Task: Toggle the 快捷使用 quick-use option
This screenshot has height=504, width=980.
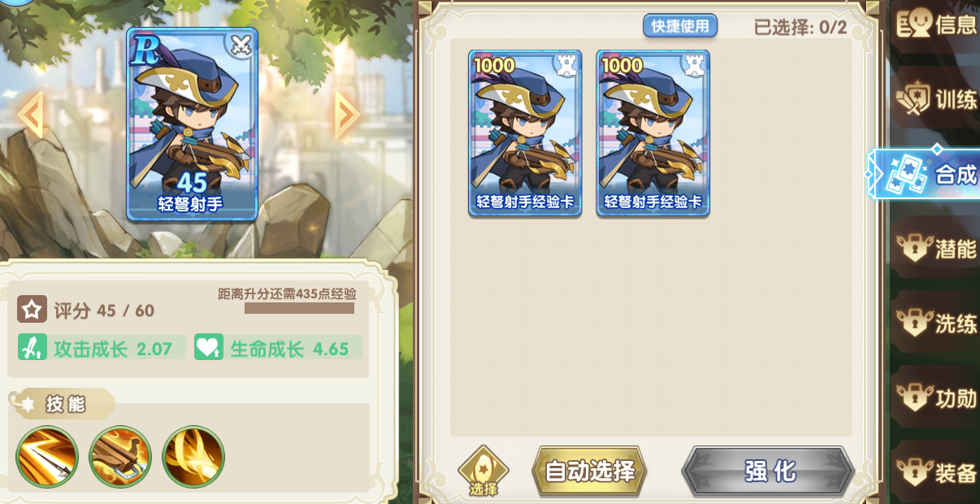Action: (x=680, y=26)
